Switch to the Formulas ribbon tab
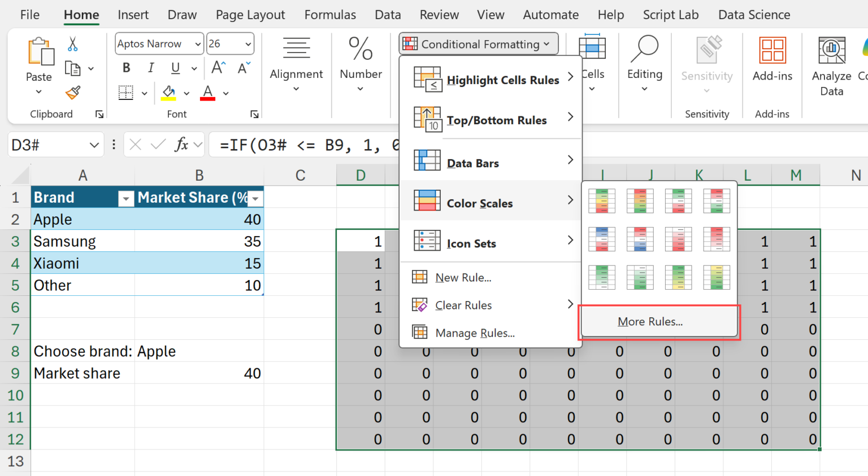This screenshot has width=868, height=476. tap(330, 15)
